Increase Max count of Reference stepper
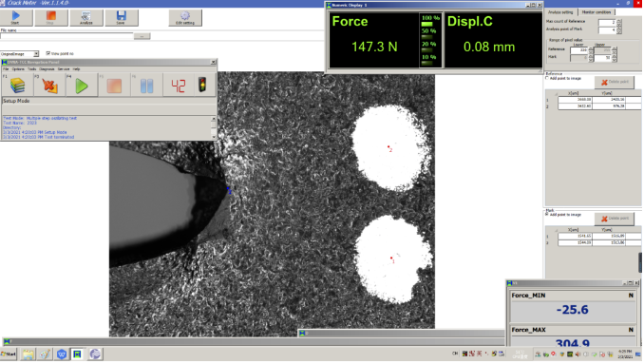The image size is (644, 364). [619, 20]
